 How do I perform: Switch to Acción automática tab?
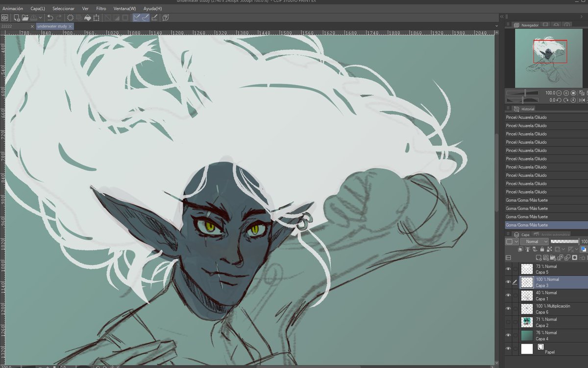coord(552,234)
